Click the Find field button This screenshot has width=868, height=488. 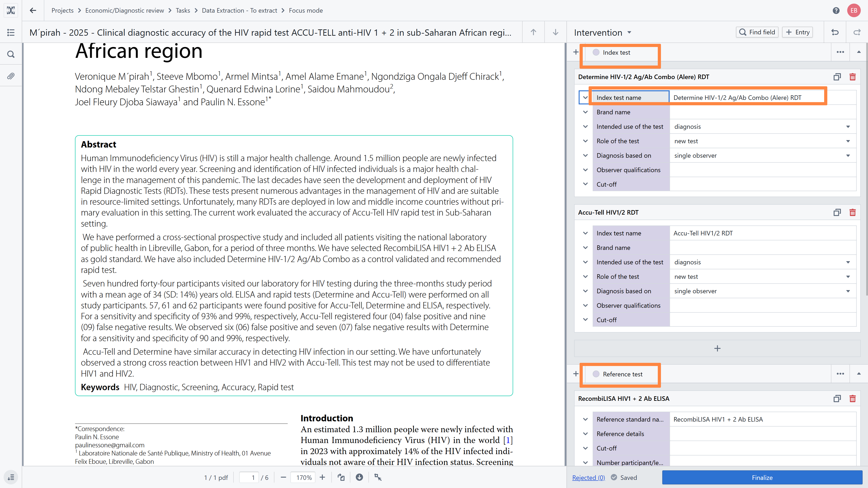click(757, 32)
